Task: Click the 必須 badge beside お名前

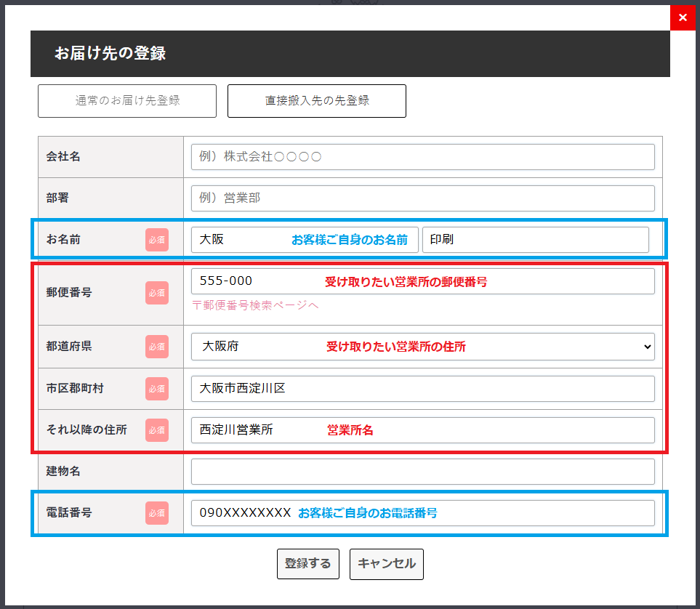Action: 157,240
